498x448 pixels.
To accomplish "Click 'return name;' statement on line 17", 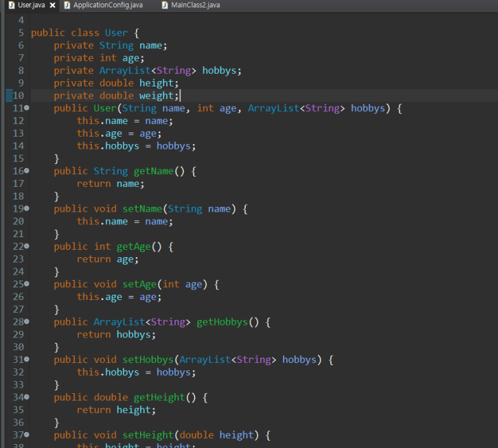I will [111, 183].
